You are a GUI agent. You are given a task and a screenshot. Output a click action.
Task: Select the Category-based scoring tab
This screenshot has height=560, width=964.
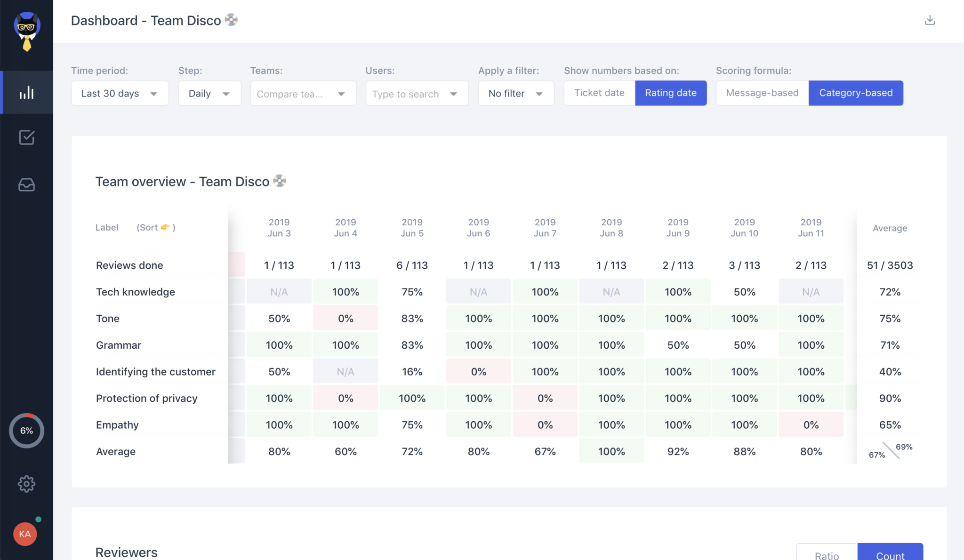pos(856,93)
